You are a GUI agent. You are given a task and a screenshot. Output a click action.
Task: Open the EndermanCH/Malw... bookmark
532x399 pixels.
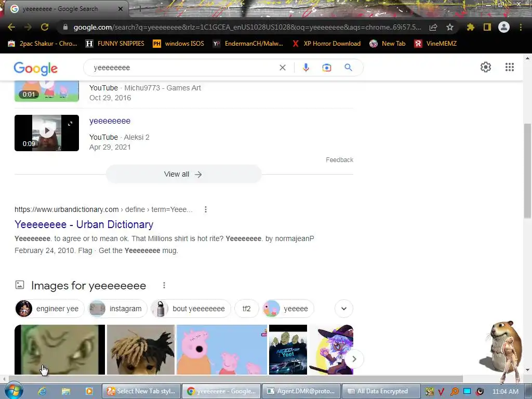(x=248, y=44)
